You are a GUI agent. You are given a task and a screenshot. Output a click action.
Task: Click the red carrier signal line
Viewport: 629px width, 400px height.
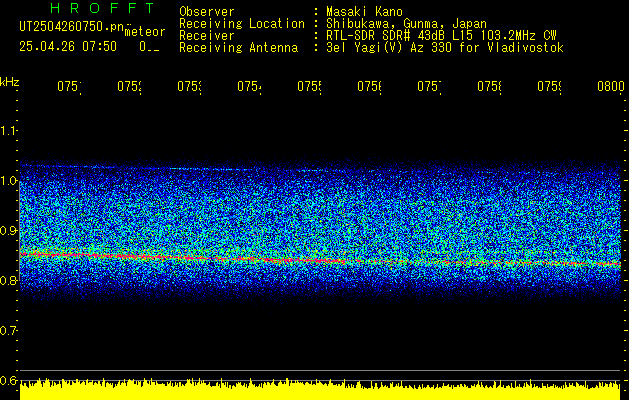pos(320,260)
